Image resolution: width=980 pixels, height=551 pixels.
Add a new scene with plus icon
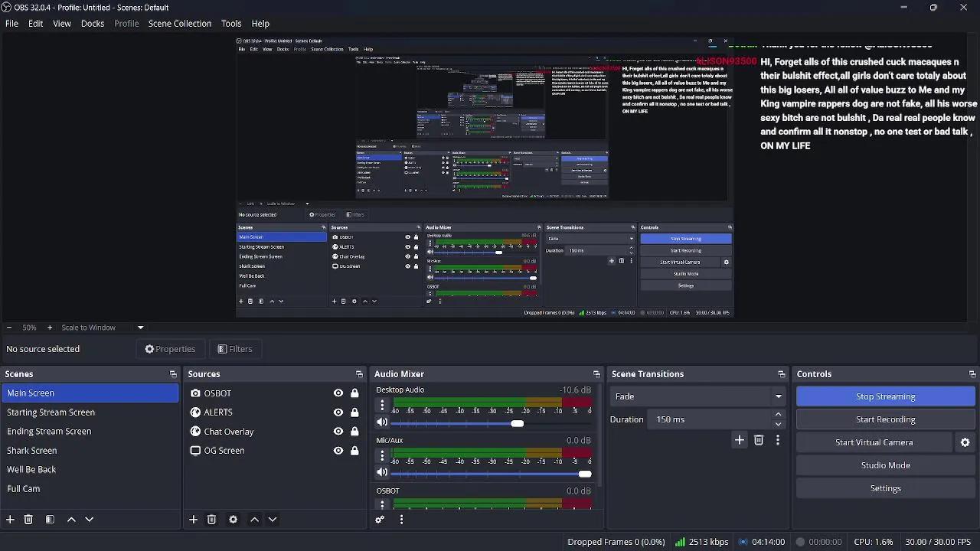point(10,520)
